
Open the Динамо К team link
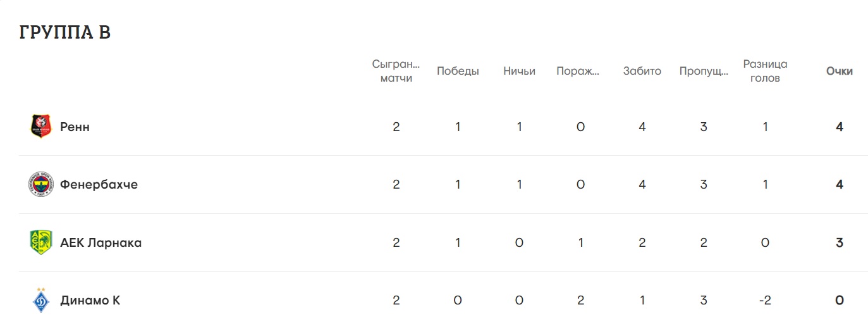90,300
